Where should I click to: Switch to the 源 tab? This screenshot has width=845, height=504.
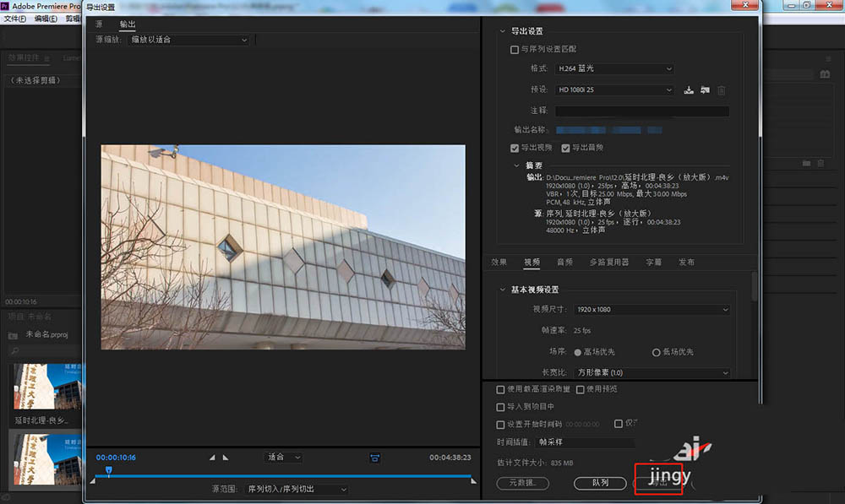click(x=99, y=24)
